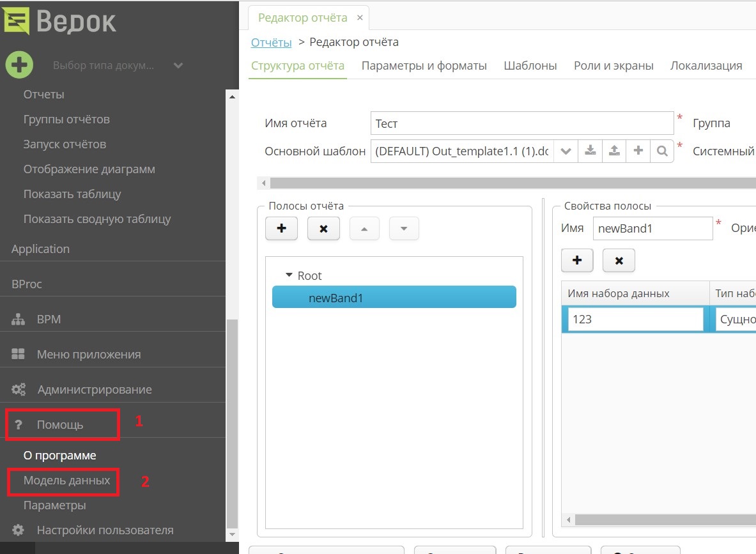This screenshot has width=756, height=554.
Task: Click the add new template plus icon
Action: pos(638,151)
